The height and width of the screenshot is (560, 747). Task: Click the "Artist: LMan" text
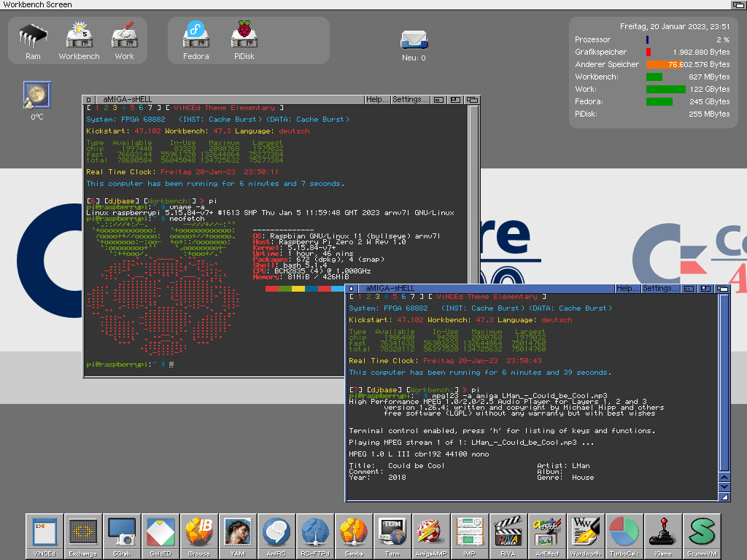click(x=563, y=466)
